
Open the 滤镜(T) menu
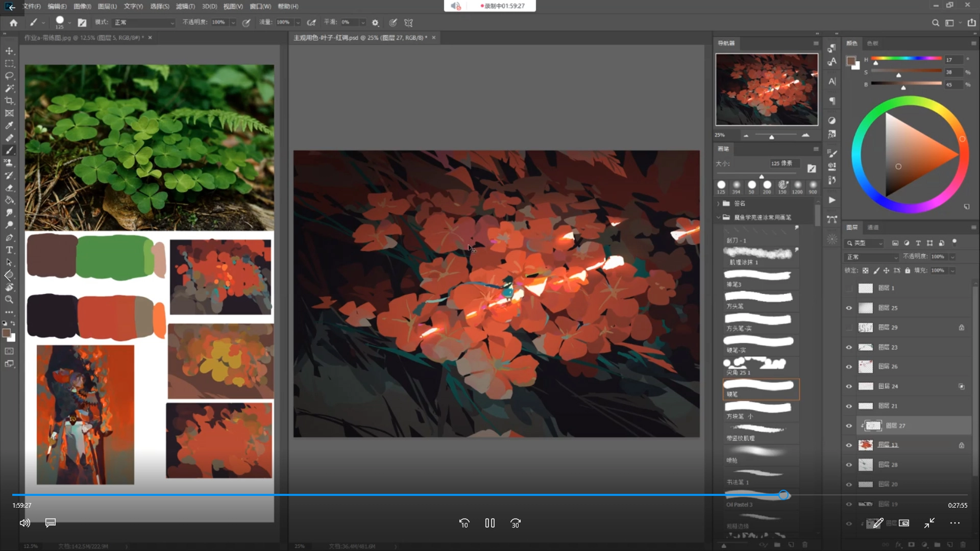click(x=185, y=6)
